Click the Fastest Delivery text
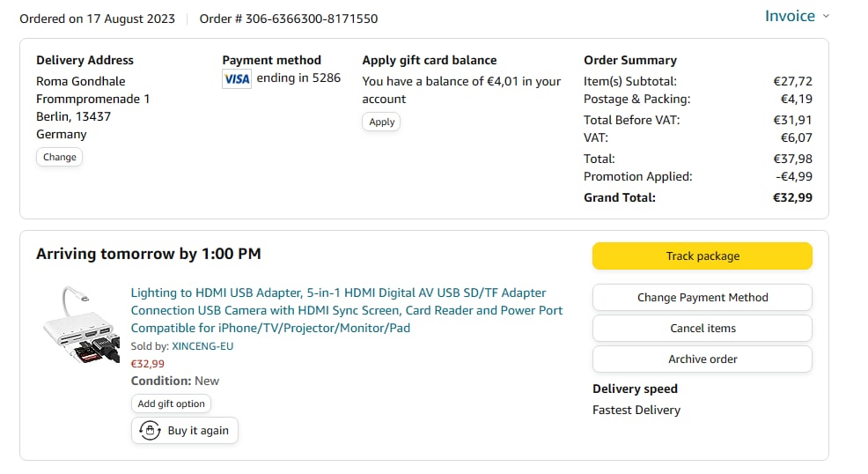The height and width of the screenshot is (474, 868). click(636, 410)
